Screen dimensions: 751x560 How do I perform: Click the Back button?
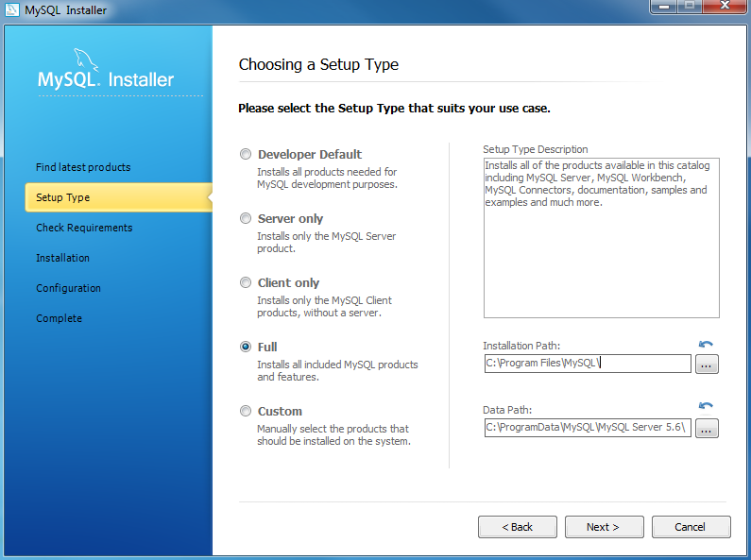coord(518,527)
